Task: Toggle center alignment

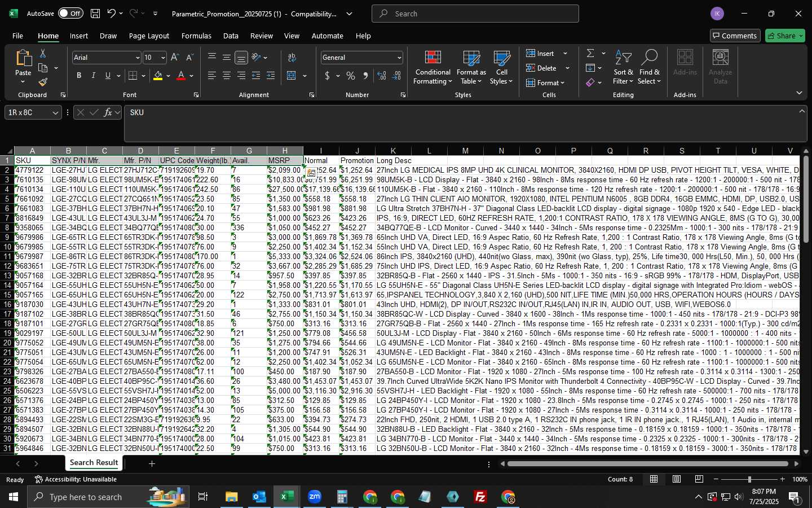Action: pyautogui.click(x=227, y=76)
